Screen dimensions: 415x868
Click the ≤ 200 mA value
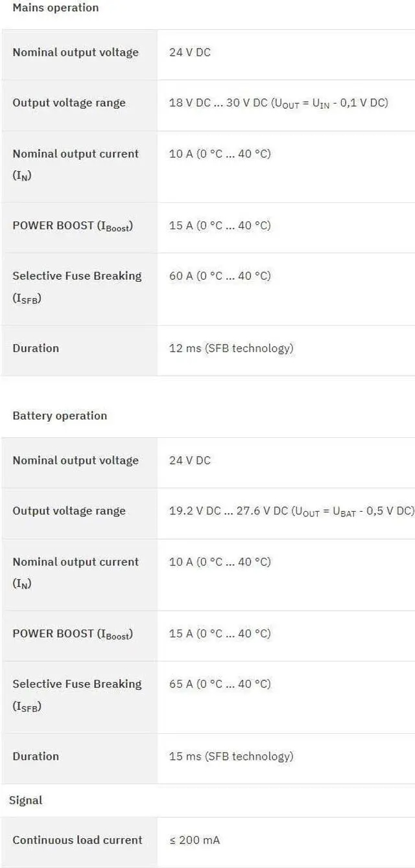(x=195, y=840)
